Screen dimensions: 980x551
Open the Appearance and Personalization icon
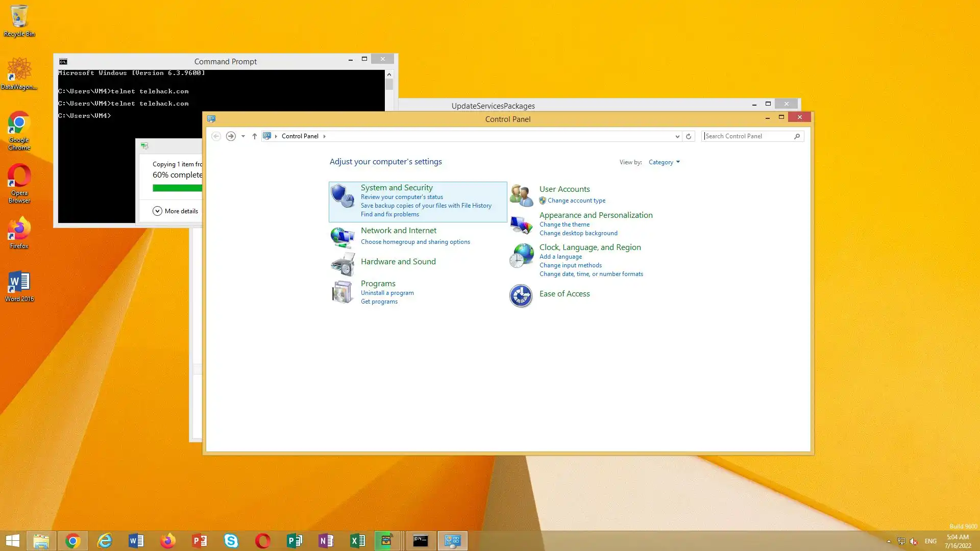pyautogui.click(x=521, y=224)
